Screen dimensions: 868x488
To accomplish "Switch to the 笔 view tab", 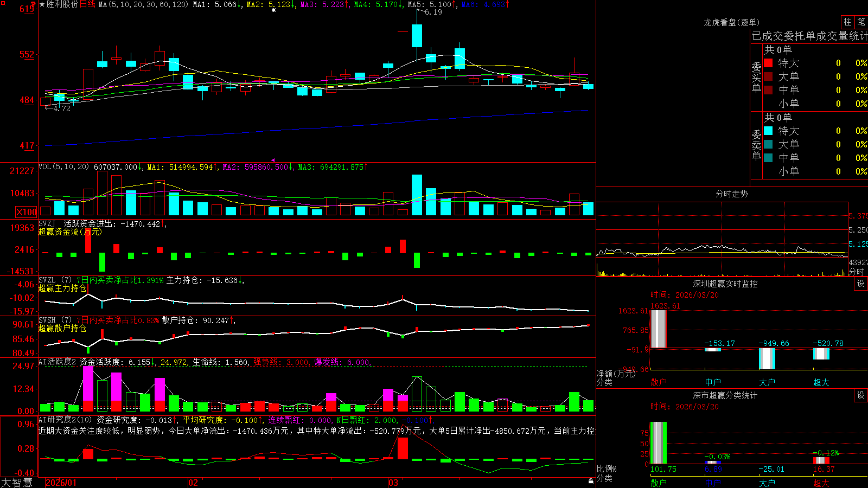I will (x=861, y=22).
